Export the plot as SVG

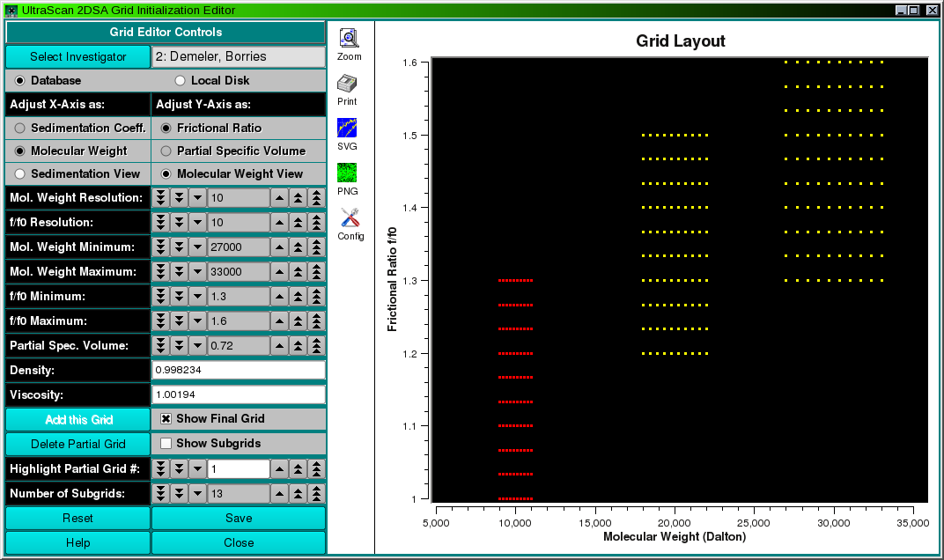(x=347, y=135)
